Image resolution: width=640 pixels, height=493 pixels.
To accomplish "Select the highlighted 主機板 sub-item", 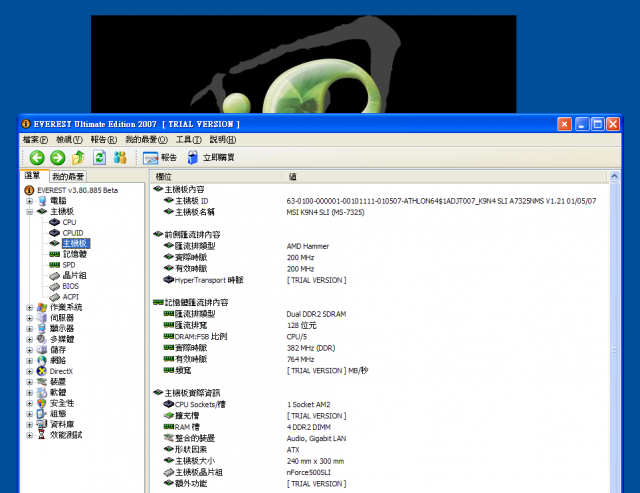I will [76, 244].
